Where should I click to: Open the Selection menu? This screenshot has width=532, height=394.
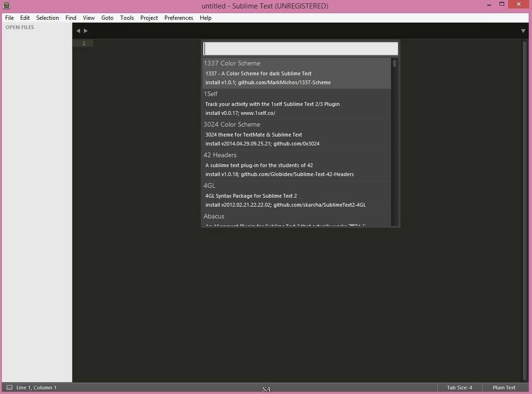pyautogui.click(x=48, y=17)
